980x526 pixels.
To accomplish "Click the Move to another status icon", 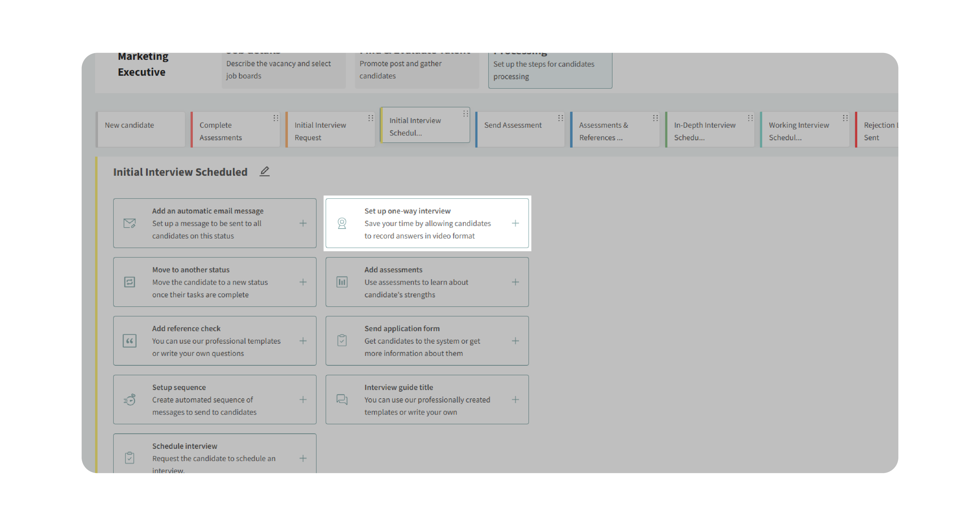I will click(129, 282).
